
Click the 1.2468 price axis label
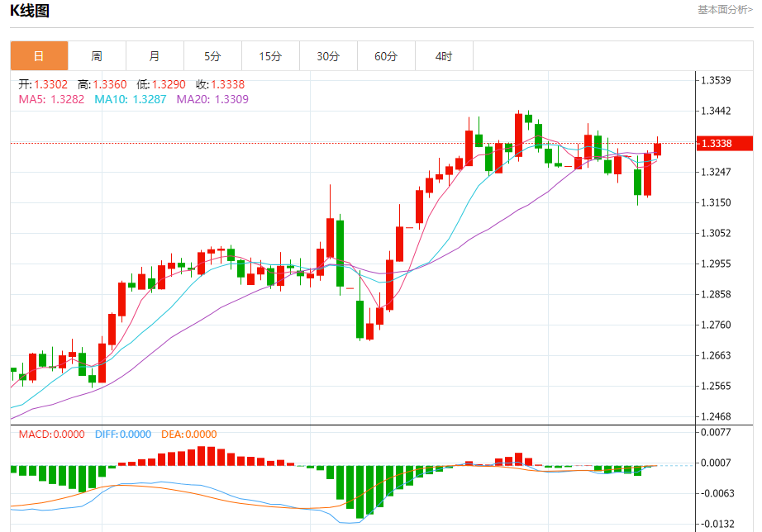[716, 417]
